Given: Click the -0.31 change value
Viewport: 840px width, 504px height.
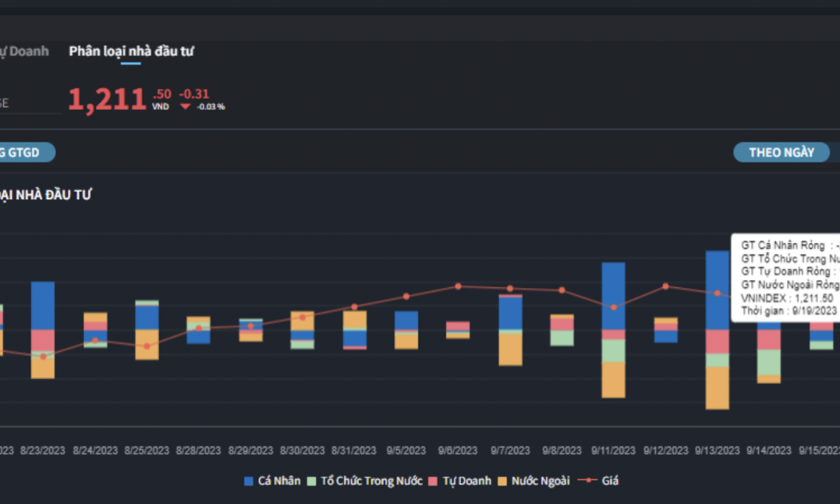Looking at the screenshot, I should 194,94.
